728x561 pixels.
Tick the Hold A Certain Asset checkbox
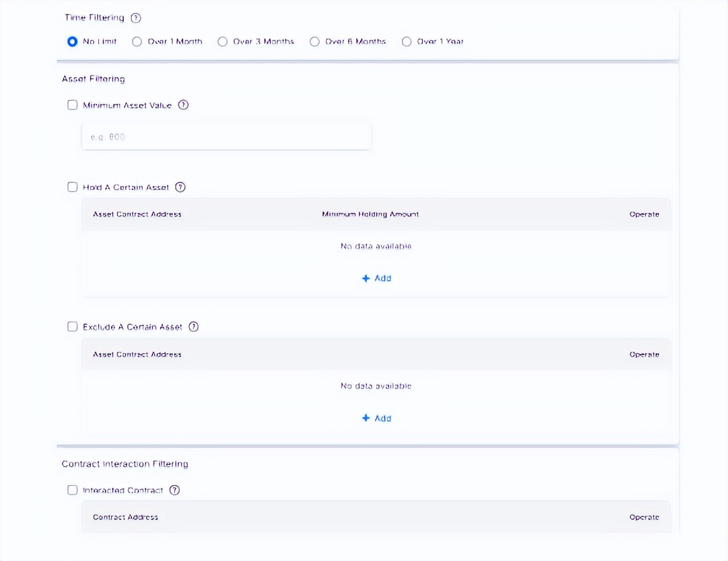pos(72,187)
